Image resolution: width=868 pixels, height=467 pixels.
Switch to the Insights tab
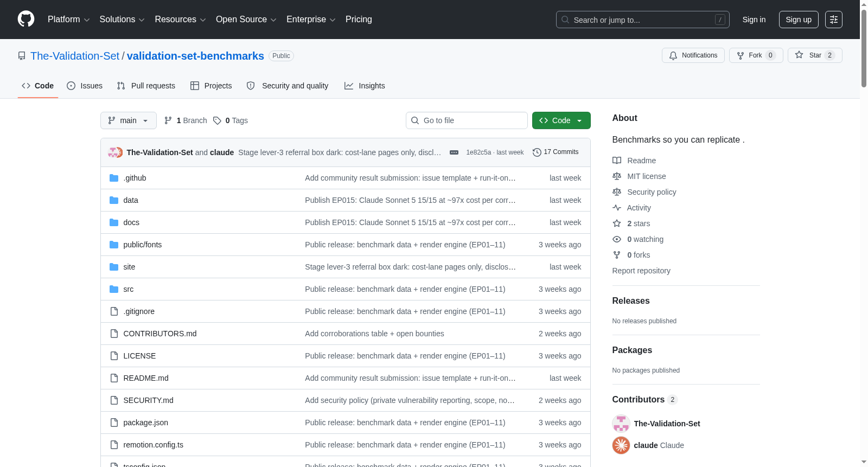365,86
